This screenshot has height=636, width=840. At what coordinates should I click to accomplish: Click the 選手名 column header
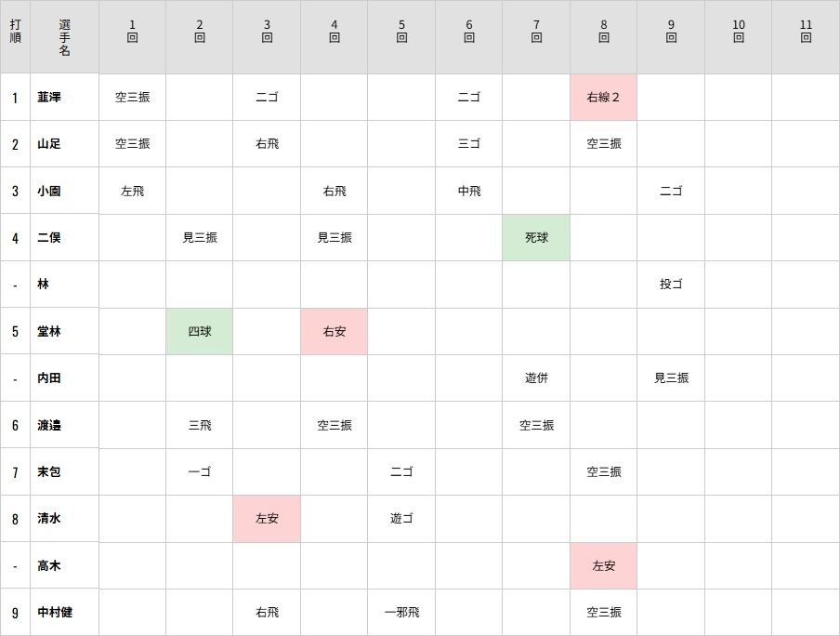(64, 37)
